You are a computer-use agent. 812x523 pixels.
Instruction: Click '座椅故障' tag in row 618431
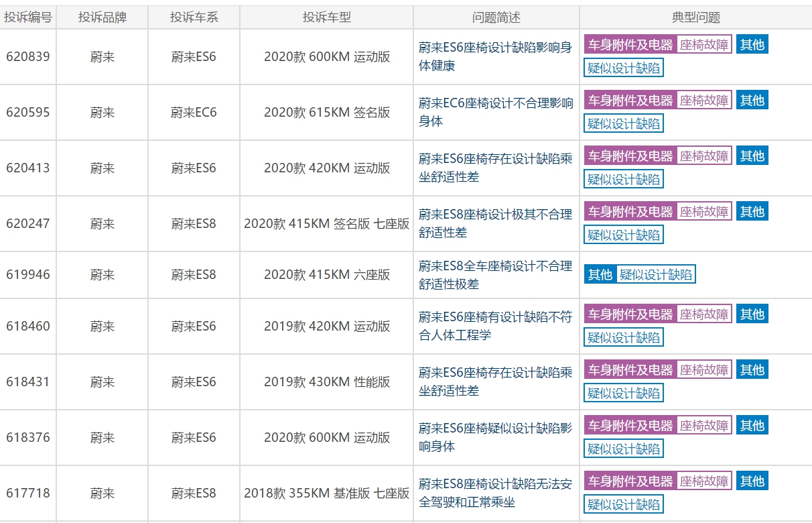704,370
